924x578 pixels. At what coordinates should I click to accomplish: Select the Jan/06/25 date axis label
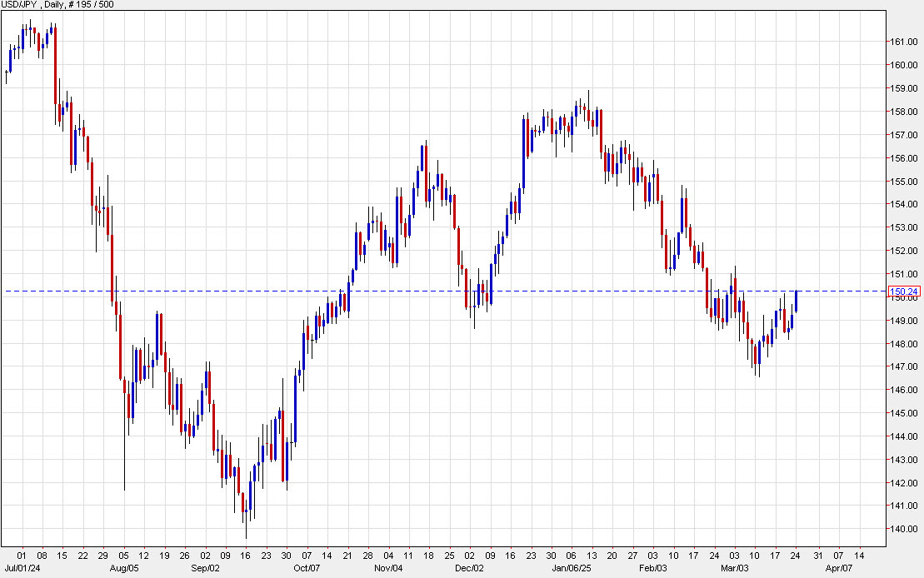click(572, 570)
